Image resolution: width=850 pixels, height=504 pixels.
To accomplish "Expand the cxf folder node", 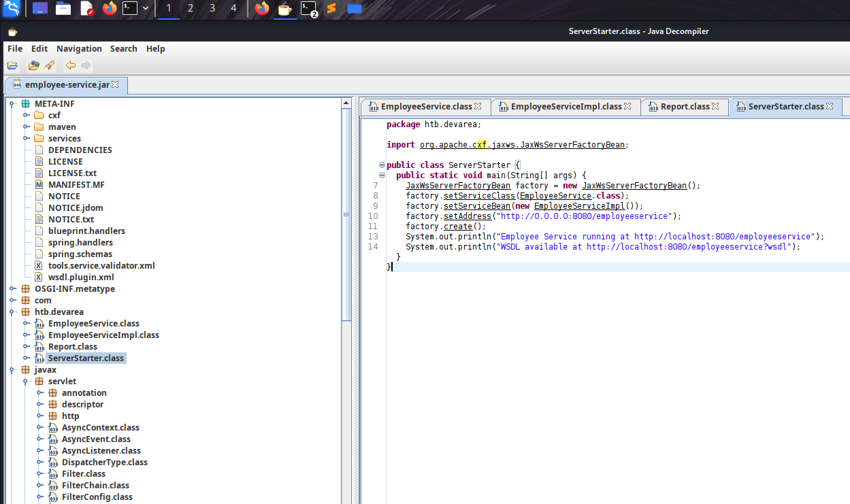I will [26, 116].
